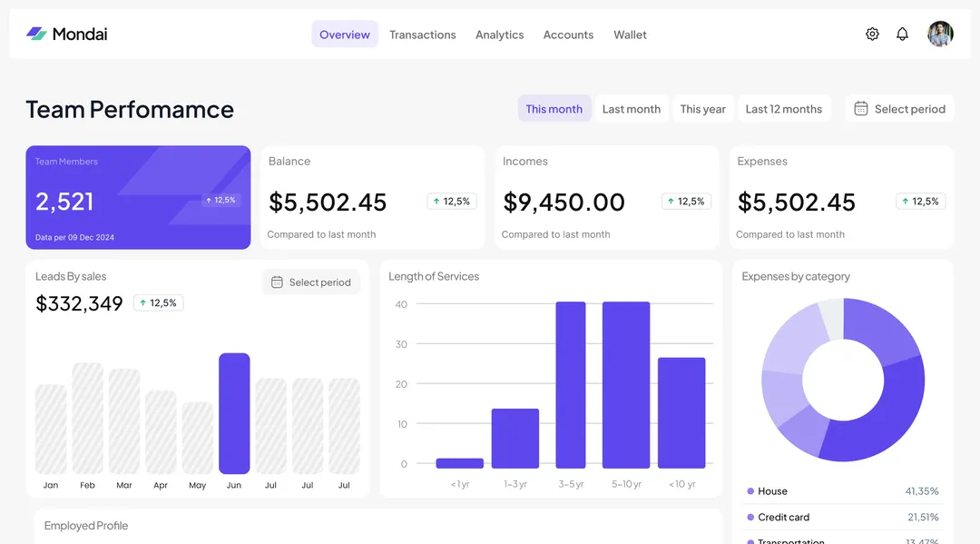Switch to This year filter
Image resolution: width=980 pixels, height=544 pixels.
point(702,109)
